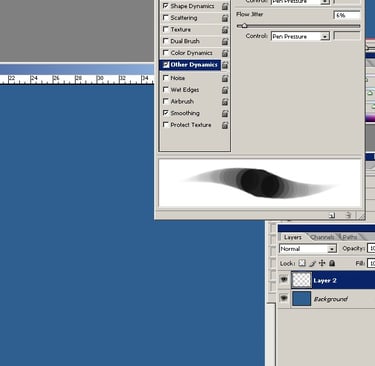
Task: Enable the Dual Brush checkbox
Action: [166, 41]
